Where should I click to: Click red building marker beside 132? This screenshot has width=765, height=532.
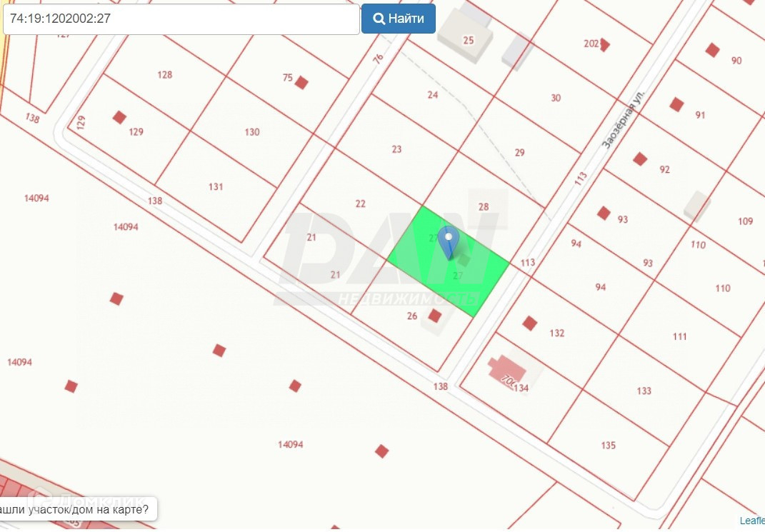pyautogui.click(x=530, y=323)
